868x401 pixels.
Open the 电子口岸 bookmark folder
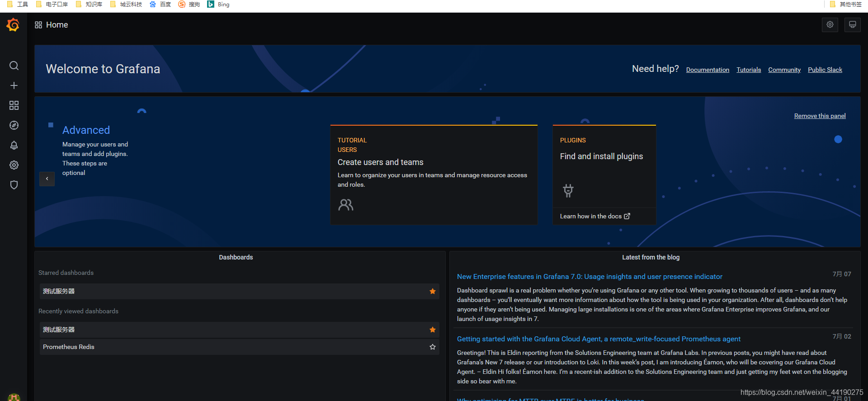52,5
